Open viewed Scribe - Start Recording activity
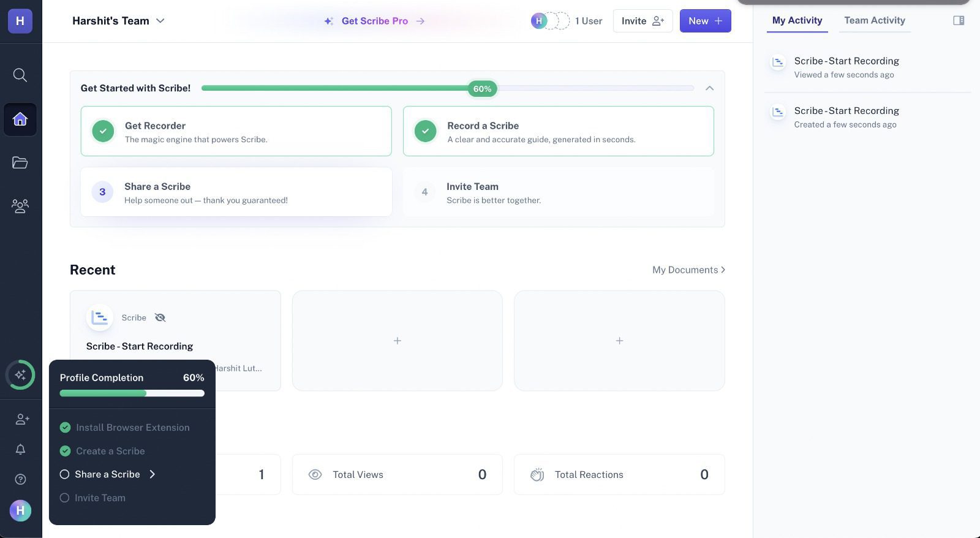This screenshot has height=538, width=980. (x=867, y=67)
